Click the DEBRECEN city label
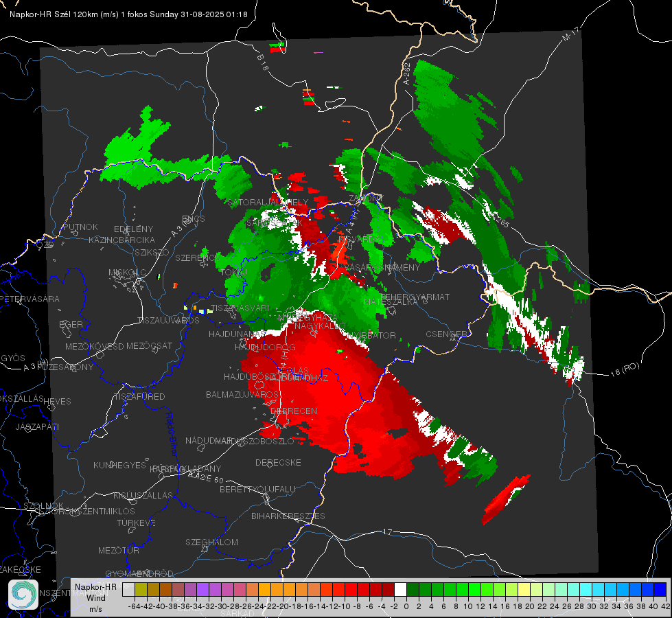This screenshot has width=672, height=618. (x=294, y=411)
